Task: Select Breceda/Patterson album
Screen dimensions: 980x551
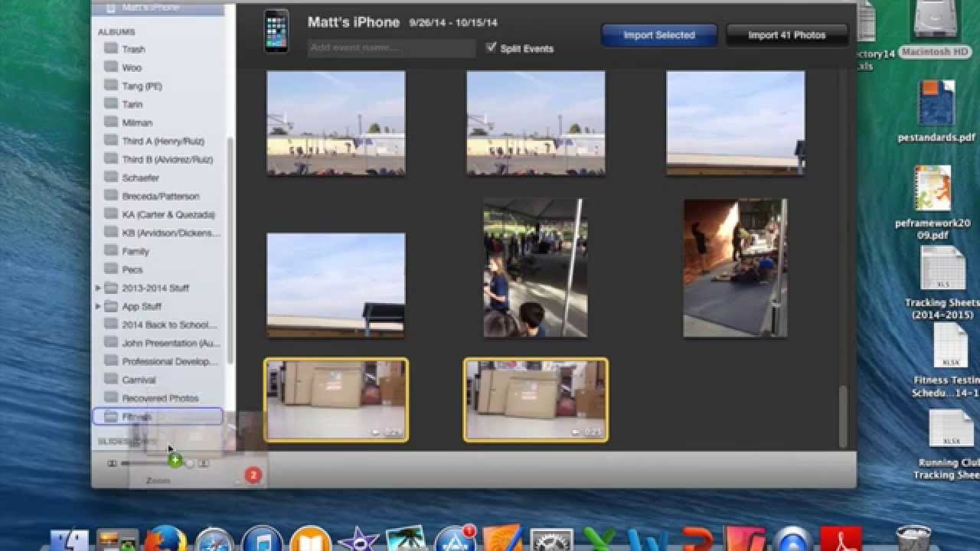Action: click(159, 196)
